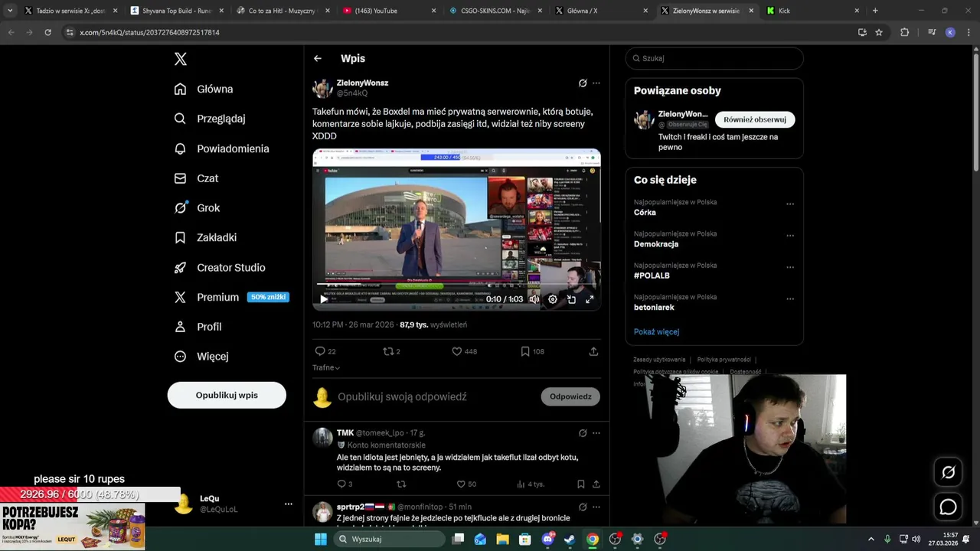This screenshot has width=980, height=551.
Task: Open more options on ZielonyWonsz's post
Action: (596, 83)
